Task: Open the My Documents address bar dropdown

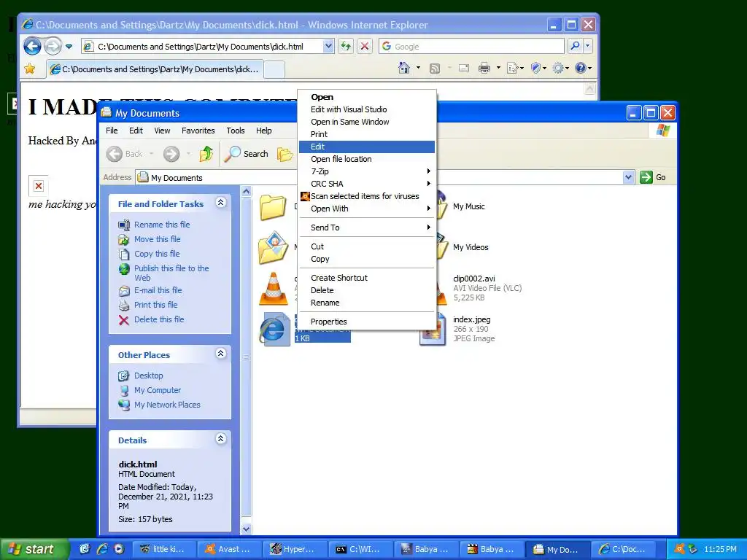Action: point(628,177)
